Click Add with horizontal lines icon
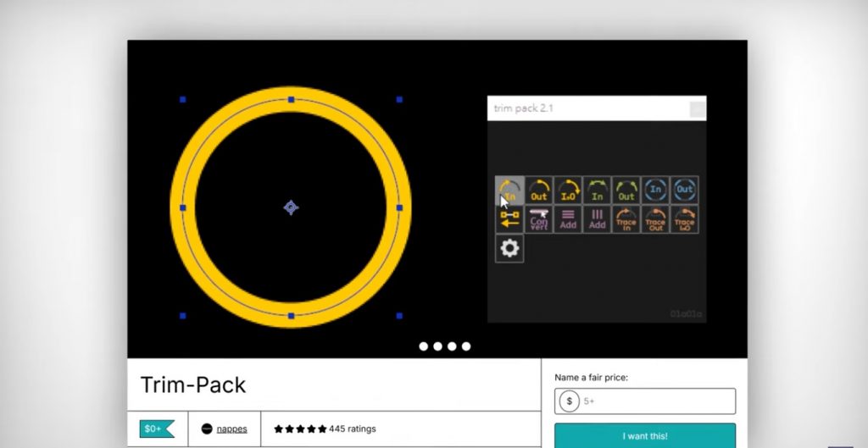The image size is (868, 448). (x=568, y=219)
